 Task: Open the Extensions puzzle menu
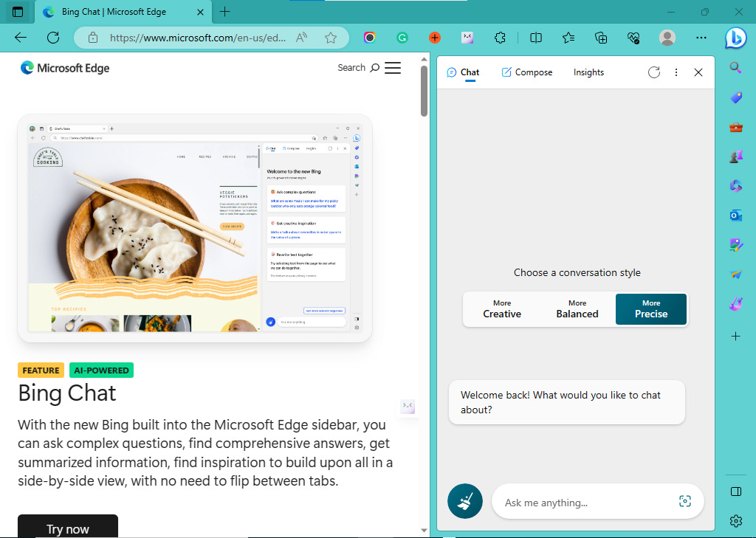coord(500,38)
